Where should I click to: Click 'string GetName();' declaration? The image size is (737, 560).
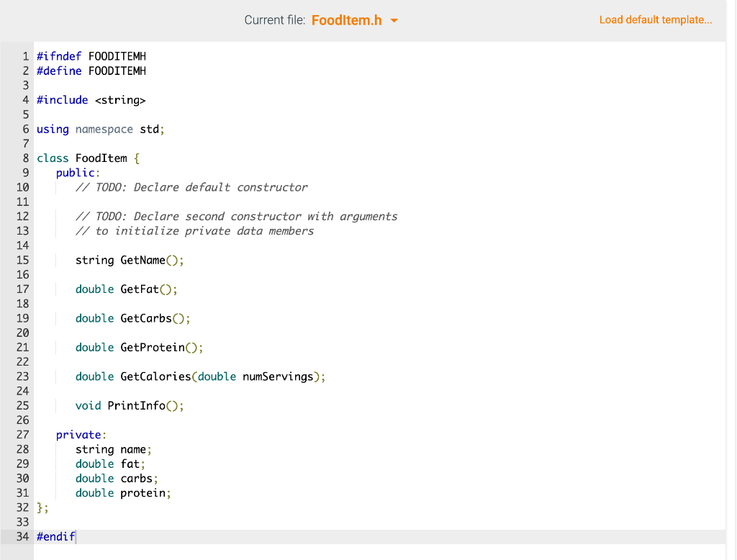tap(130, 260)
